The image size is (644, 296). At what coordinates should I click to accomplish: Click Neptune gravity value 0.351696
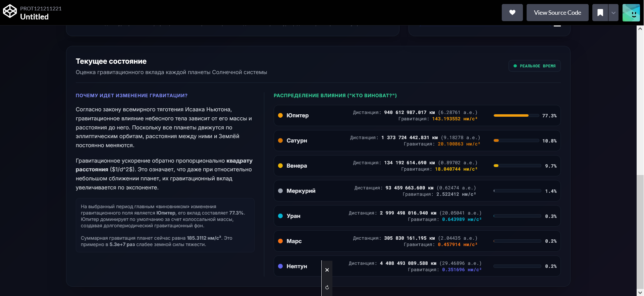pos(462,270)
